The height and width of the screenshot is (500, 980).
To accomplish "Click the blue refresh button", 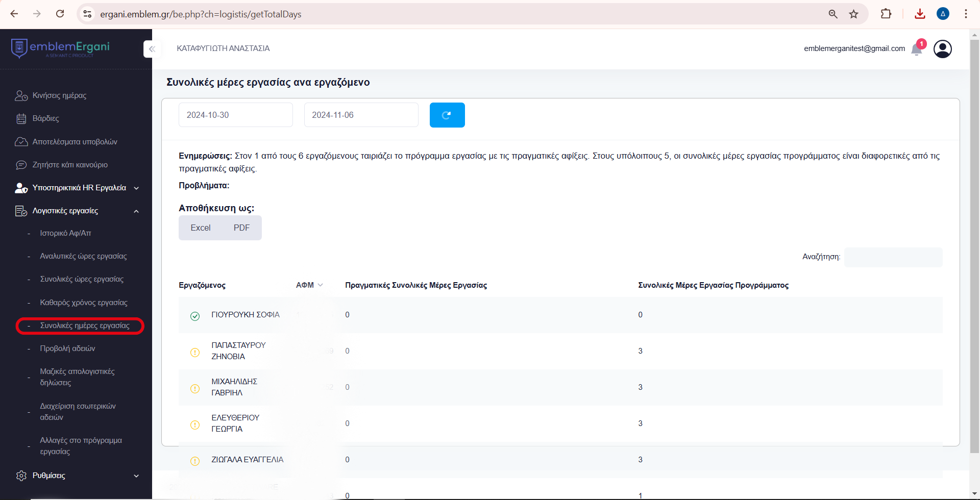I will point(447,115).
